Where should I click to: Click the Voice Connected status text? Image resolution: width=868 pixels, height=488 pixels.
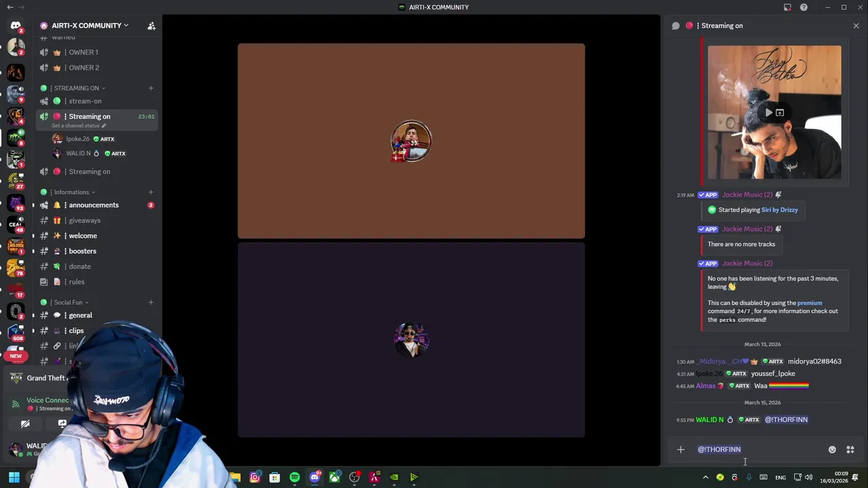tap(47, 400)
